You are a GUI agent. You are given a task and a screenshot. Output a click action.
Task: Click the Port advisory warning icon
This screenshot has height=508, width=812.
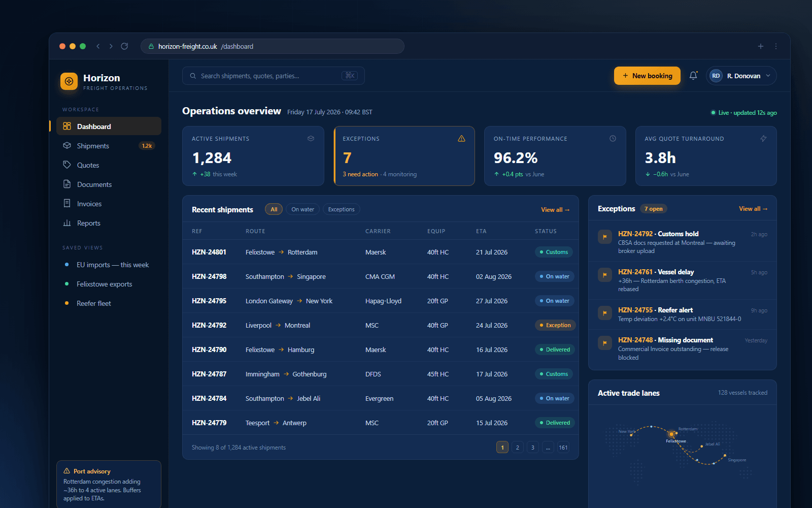[66, 471]
